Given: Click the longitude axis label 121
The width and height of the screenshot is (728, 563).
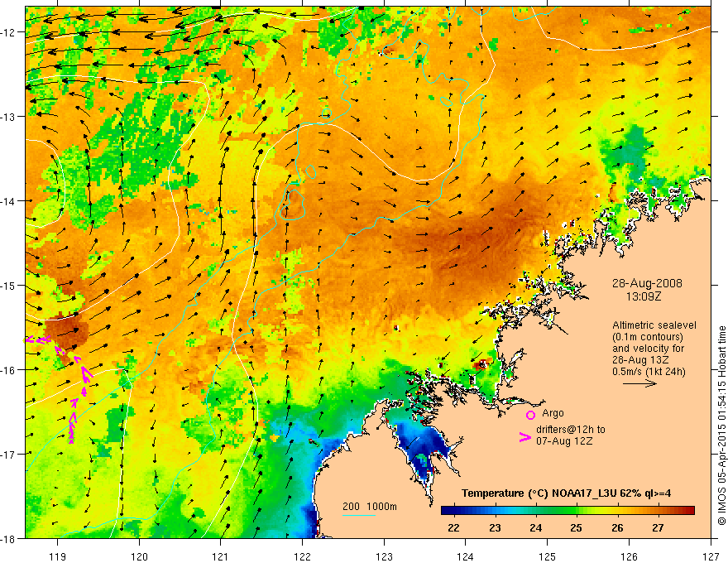Looking at the screenshot, I should pyautogui.click(x=221, y=556).
